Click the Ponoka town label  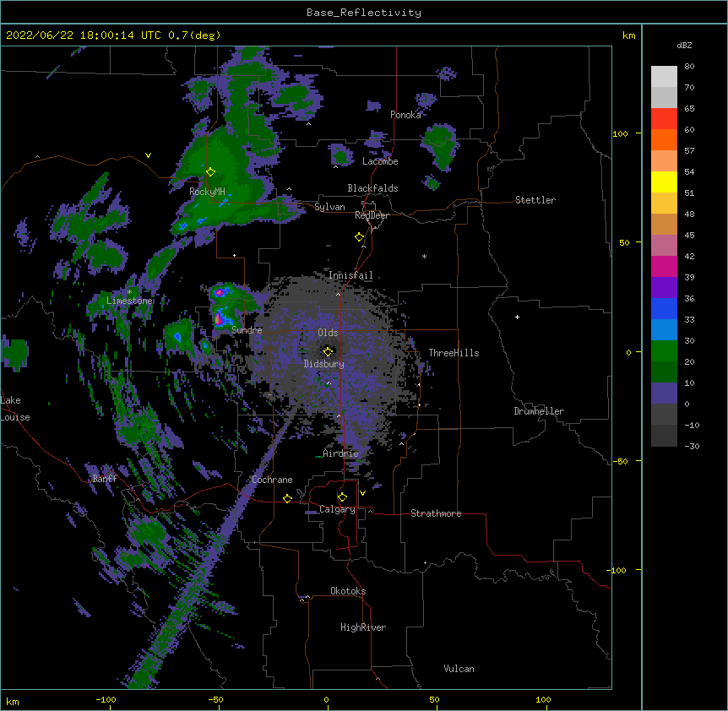[405, 115]
